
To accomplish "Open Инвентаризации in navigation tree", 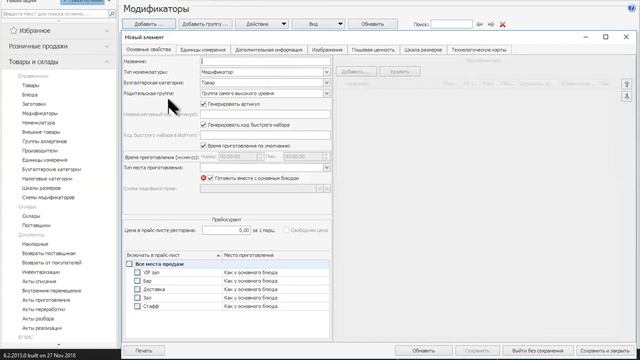I will [x=41, y=272].
